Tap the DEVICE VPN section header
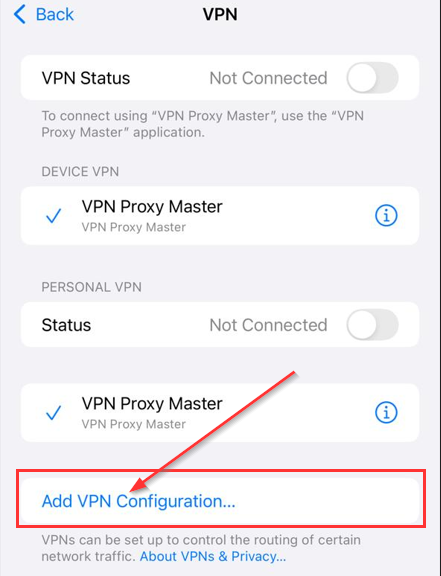Screen dimensions: 441x576 pos(80,172)
